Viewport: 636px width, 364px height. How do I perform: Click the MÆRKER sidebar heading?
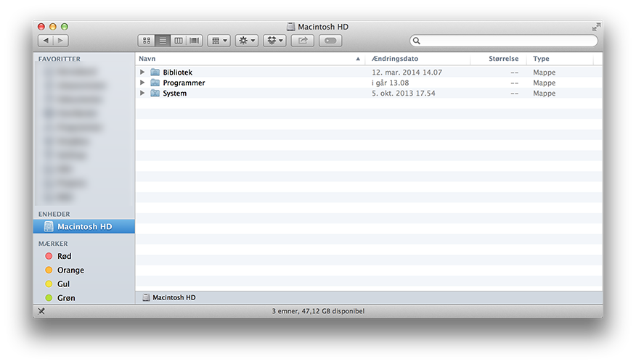point(53,244)
